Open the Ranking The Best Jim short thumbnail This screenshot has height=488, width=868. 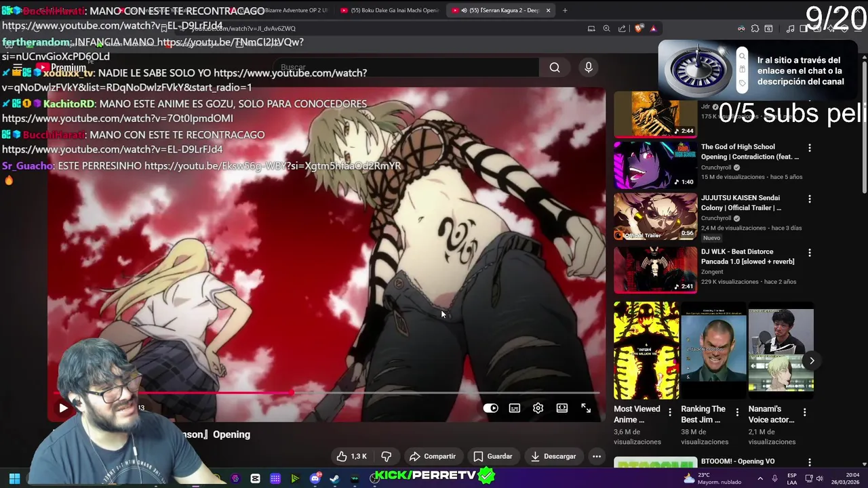coord(713,350)
